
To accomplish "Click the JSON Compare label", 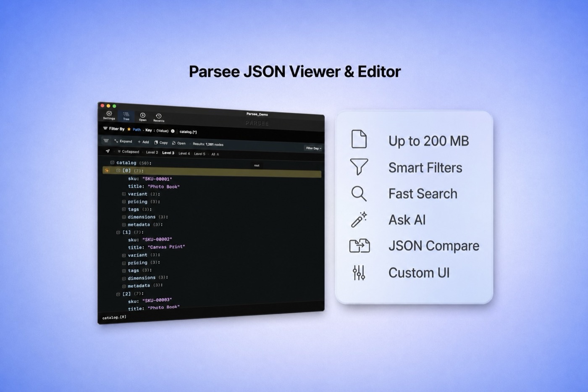I will click(x=434, y=246).
